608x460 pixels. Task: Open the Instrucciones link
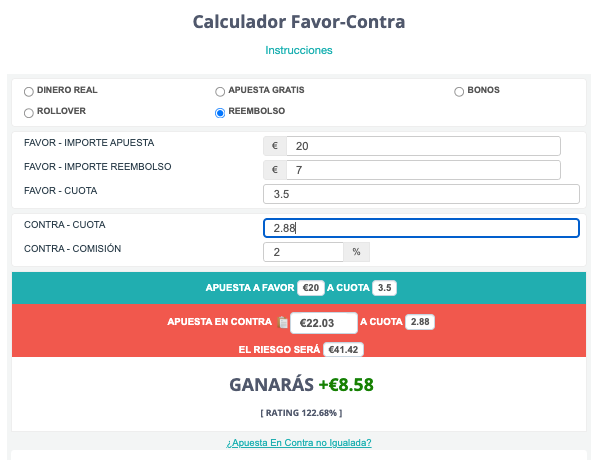tap(299, 50)
